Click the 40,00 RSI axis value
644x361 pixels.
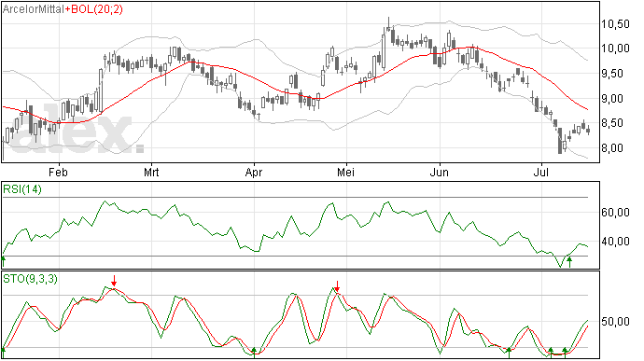point(615,242)
